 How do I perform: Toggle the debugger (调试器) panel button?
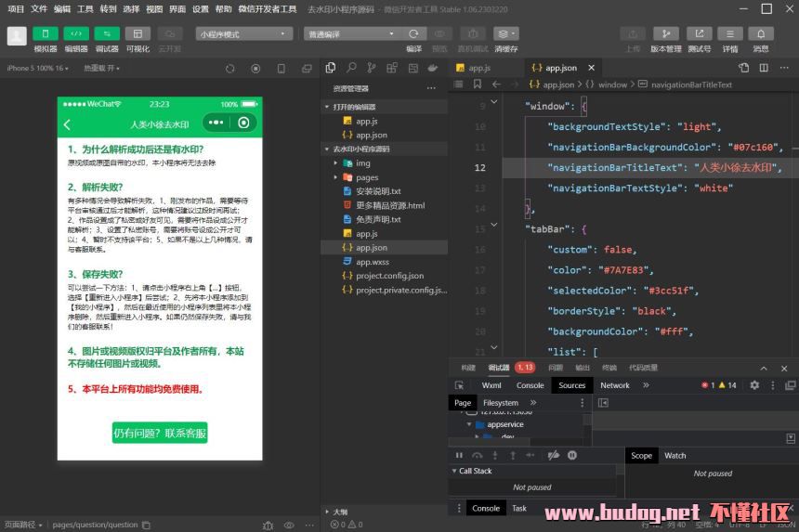pos(107,34)
